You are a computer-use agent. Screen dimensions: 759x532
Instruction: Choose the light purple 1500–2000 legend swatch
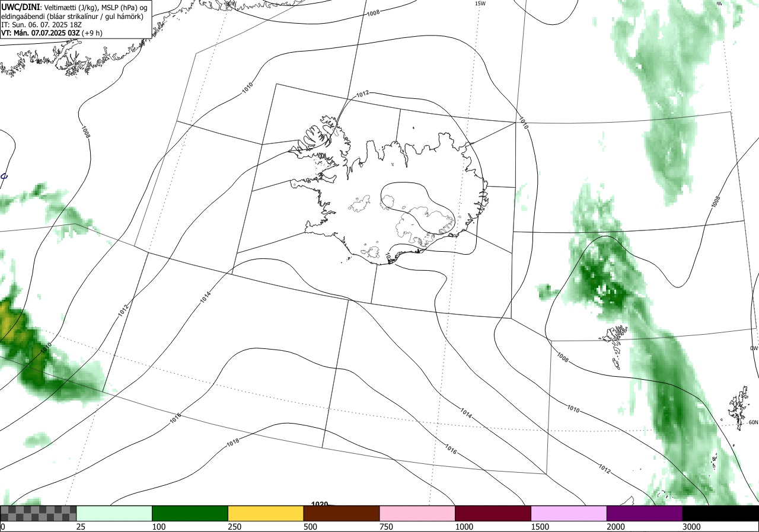click(569, 513)
